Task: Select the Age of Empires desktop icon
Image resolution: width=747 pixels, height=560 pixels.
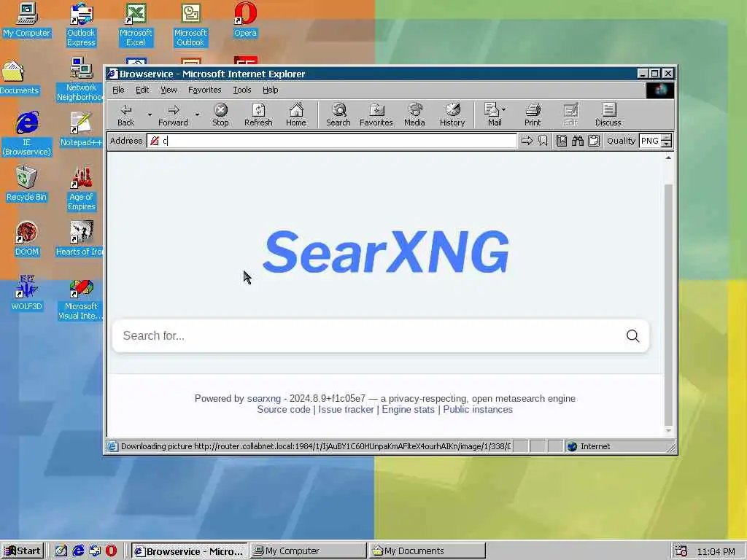Action: tap(82, 189)
